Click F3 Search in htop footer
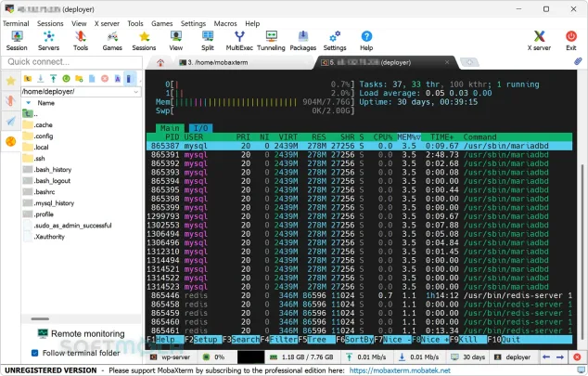This screenshot has height=376, width=588. [241, 340]
